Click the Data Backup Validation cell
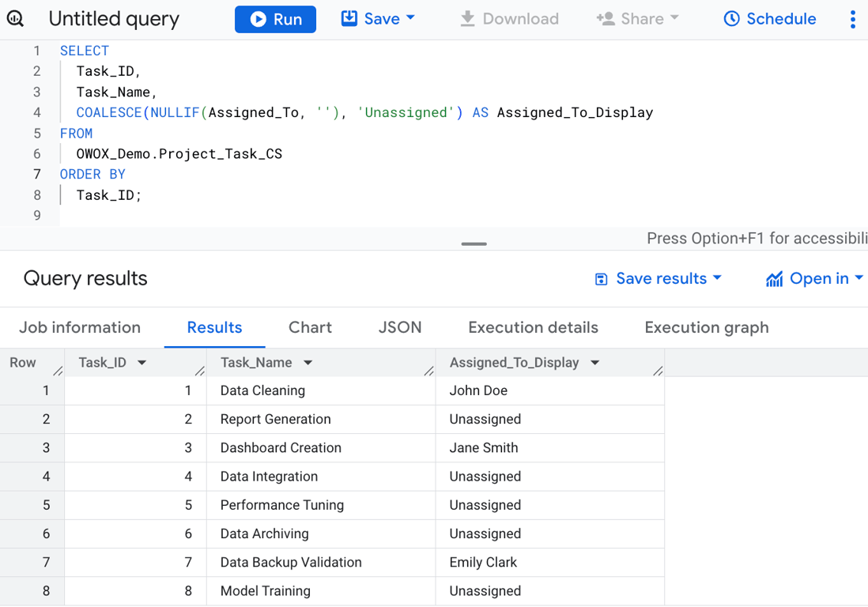This screenshot has height=607, width=868. tap(321, 562)
